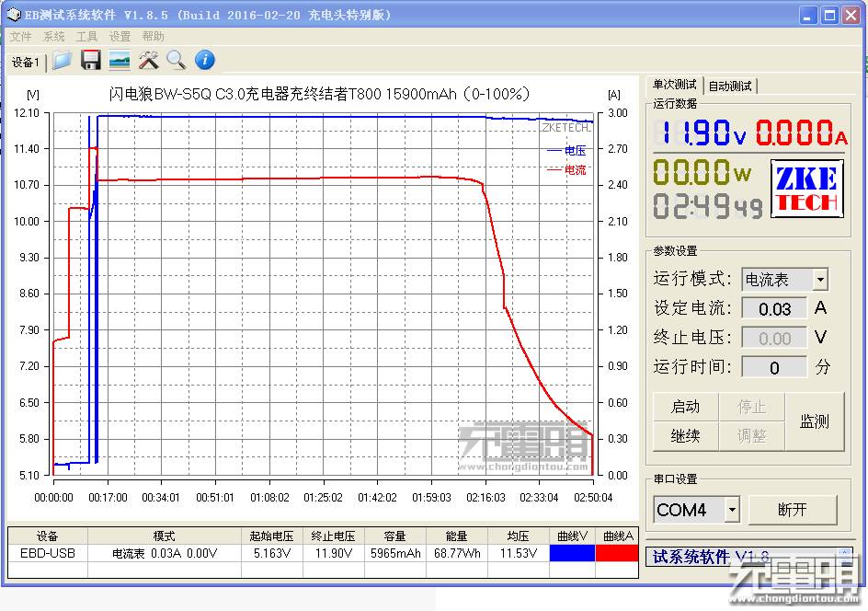This screenshot has height=611, width=868.
Task: Click the ZKE TECH logo
Action: (x=807, y=189)
